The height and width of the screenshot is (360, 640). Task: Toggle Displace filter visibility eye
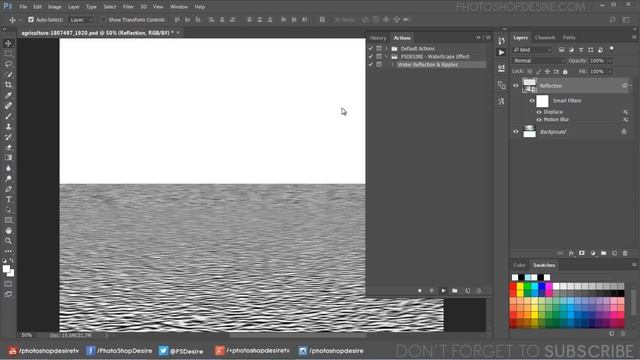click(x=539, y=112)
